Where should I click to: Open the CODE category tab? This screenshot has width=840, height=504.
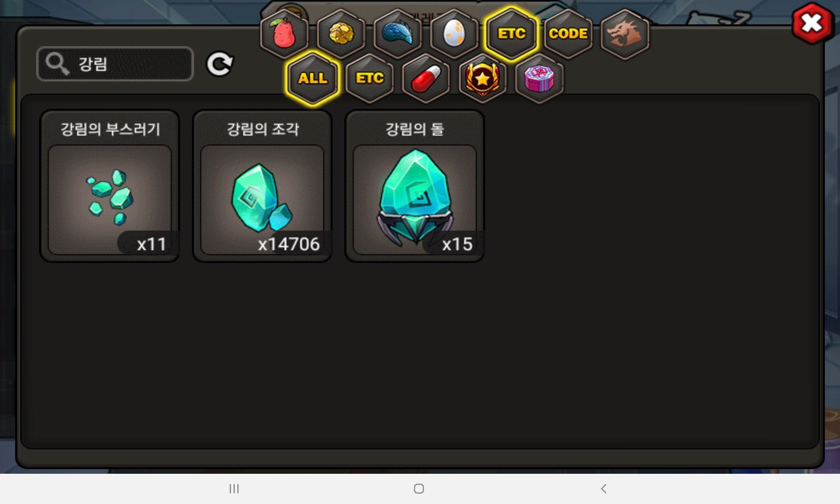pos(568,34)
